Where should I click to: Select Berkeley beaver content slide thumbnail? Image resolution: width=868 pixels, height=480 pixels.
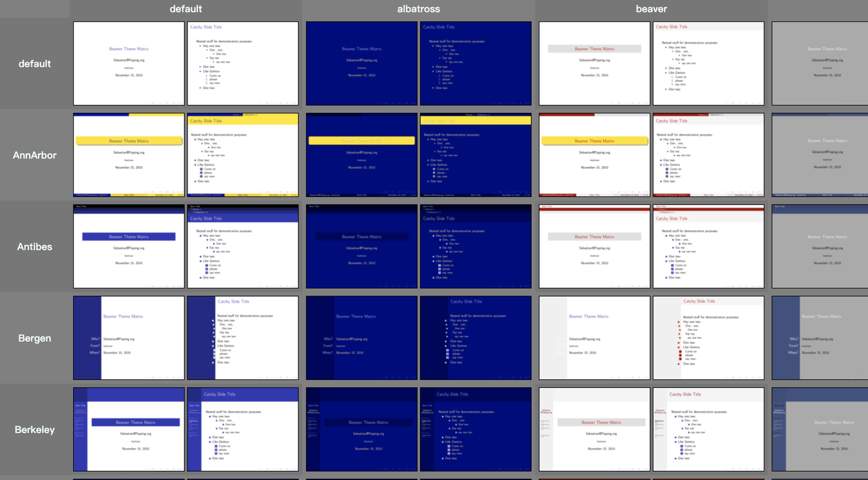coord(708,429)
